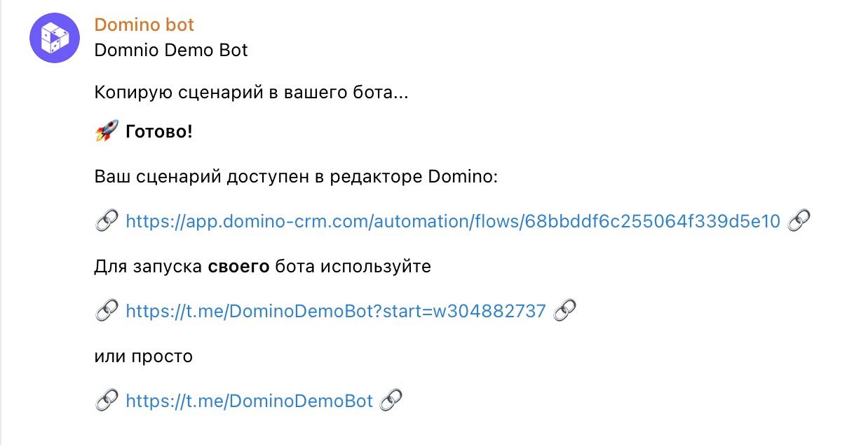Click the или просто text line
Screen dimensions: 868x445
[x=143, y=356]
